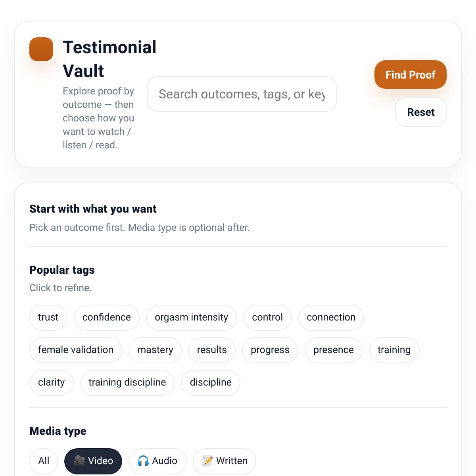Pick the confidence tag
Screen dimensions: 476x476
[x=107, y=317]
